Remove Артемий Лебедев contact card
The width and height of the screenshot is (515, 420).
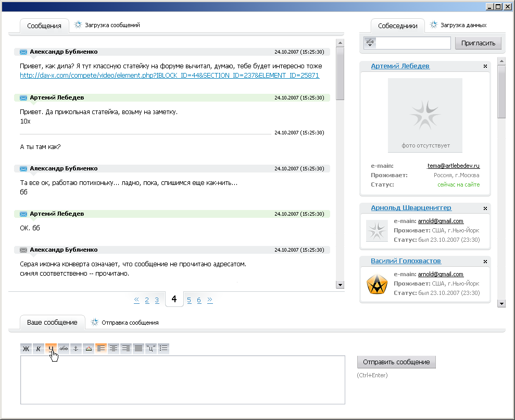(485, 66)
